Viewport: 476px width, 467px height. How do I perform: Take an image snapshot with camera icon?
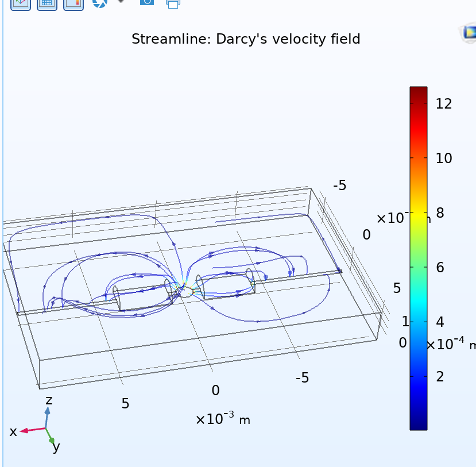[x=146, y=2]
